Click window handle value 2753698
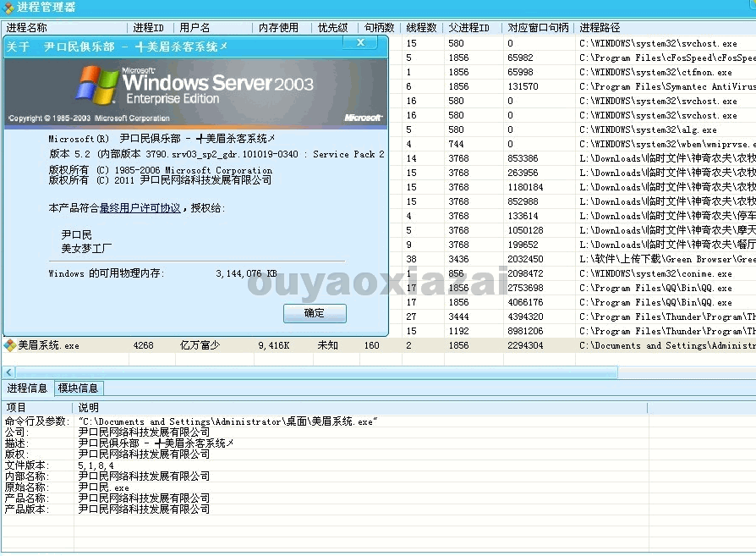Screen dimensions: 756x556 (x=525, y=288)
